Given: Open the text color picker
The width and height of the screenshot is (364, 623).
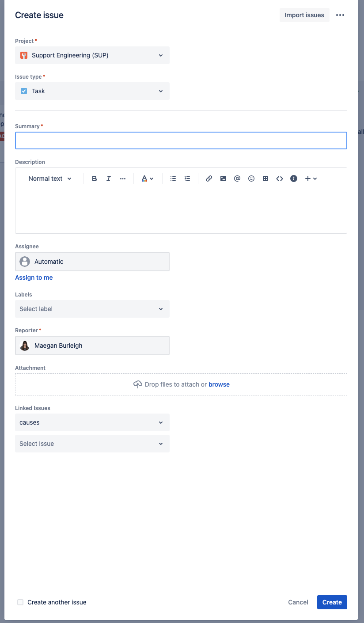Looking at the screenshot, I should 147,179.
